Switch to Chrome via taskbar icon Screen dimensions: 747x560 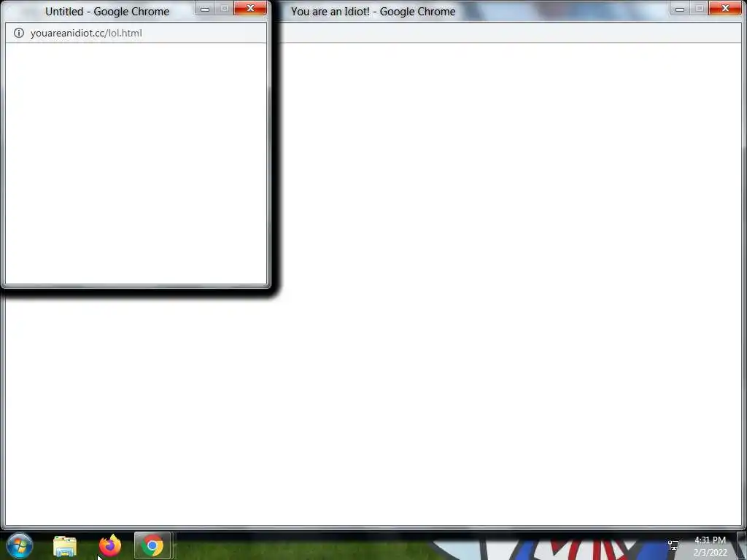[x=152, y=545]
